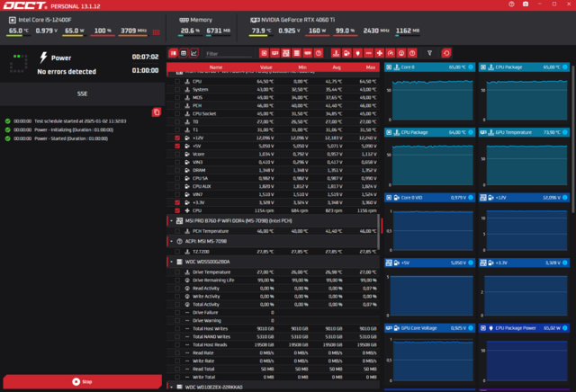
Task: Enable the Vcore sensor checkbox
Action: (177, 154)
